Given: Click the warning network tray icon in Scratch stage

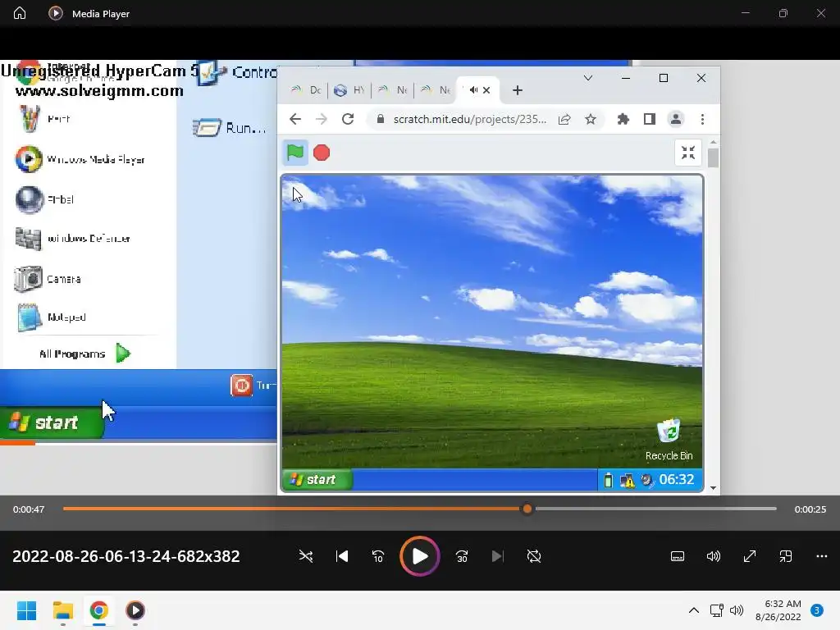Looking at the screenshot, I should (627, 480).
